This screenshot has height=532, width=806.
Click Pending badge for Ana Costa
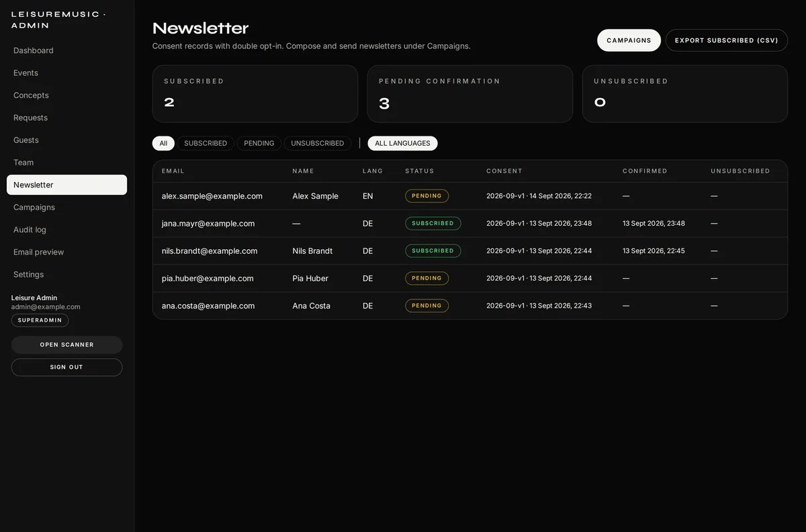coord(427,306)
